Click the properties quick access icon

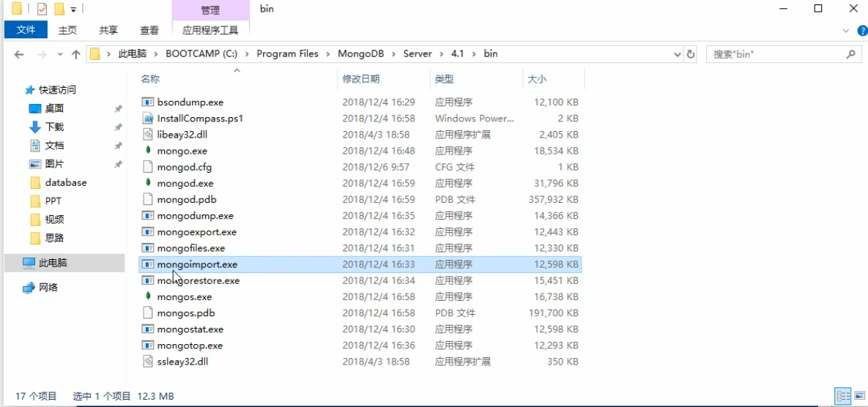[x=42, y=9]
